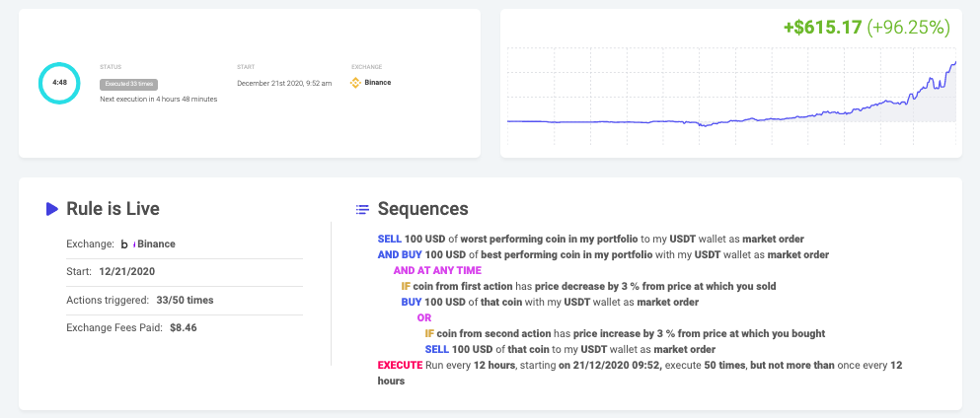Viewport: 980px width, 418px height.
Task: Click the AND AT ANY TIME condition label
Action: coord(437,271)
